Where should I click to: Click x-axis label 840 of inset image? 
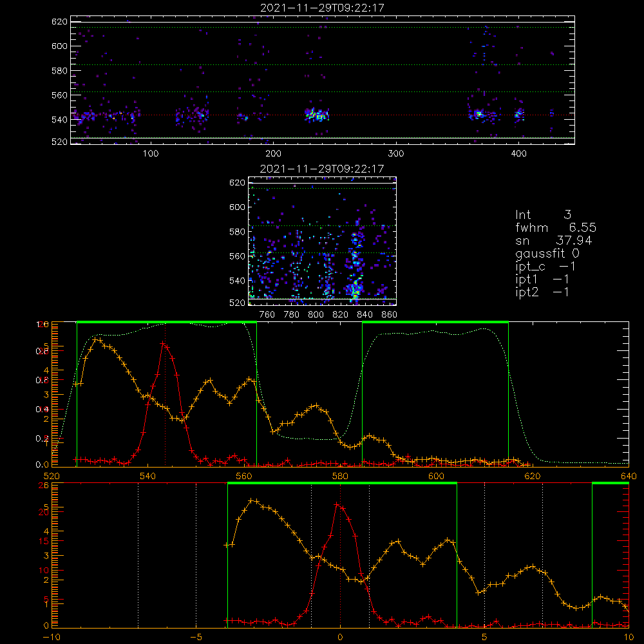(x=365, y=315)
